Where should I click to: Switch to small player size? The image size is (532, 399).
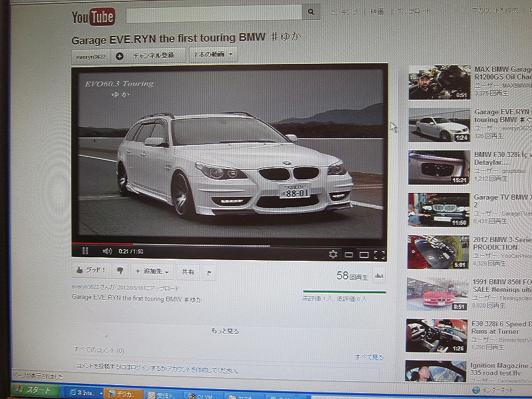click(348, 255)
